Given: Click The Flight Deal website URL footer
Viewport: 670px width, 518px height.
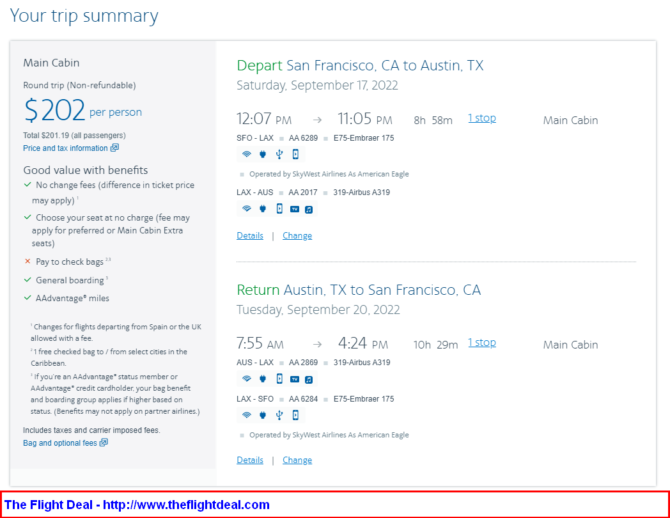Looking at the screenshot, I should tap(186, 505).
